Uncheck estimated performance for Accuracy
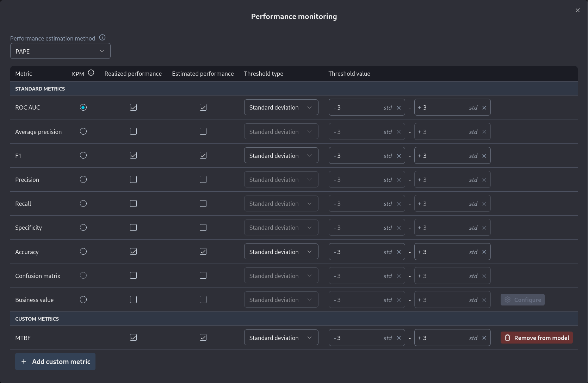Viewport: 588px width, 383px height. 203,252
